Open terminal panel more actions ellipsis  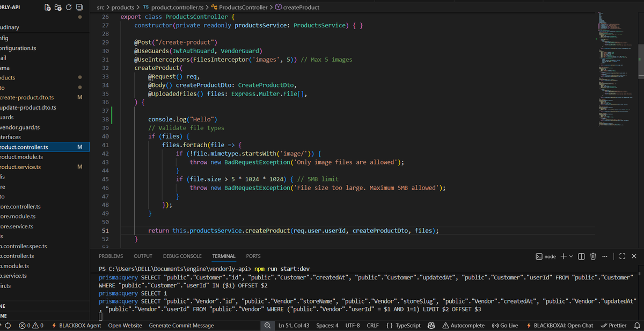tap(605, 256)
